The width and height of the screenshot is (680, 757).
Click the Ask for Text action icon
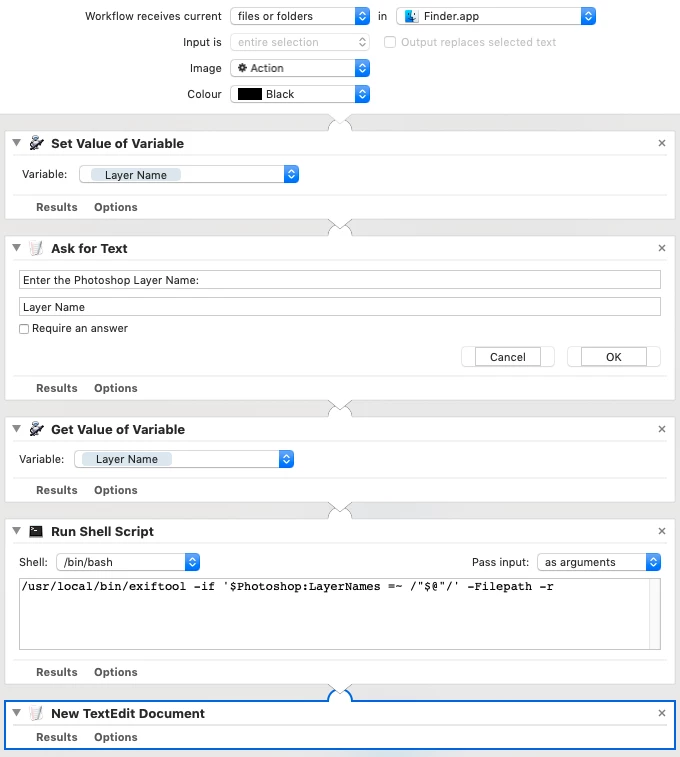36,248
